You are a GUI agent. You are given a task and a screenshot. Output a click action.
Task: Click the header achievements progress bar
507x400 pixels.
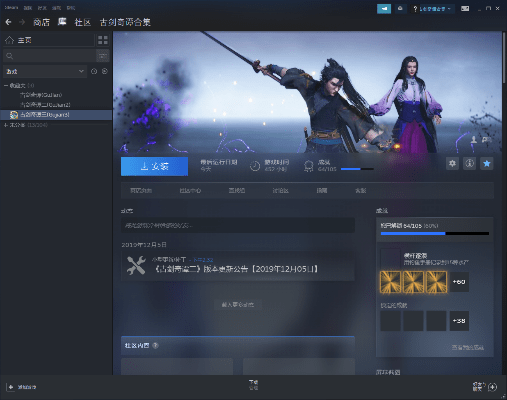[357, 169]
